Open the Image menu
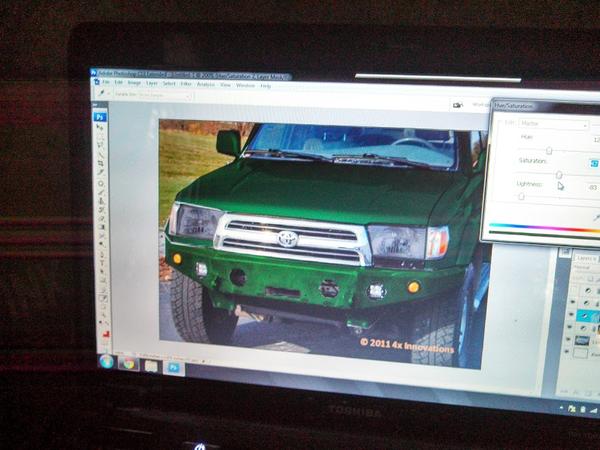The image size is (600, 450). pyautogui.click(x=134, y=83)
